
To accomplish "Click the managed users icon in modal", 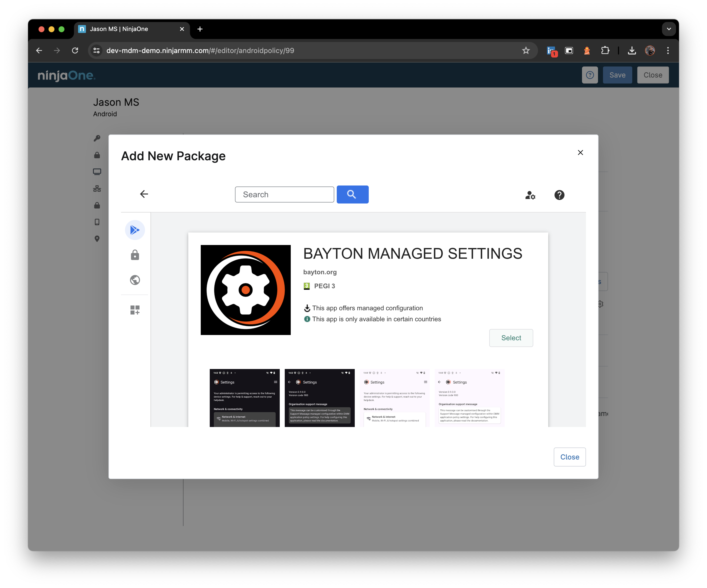I will (530, 195).
